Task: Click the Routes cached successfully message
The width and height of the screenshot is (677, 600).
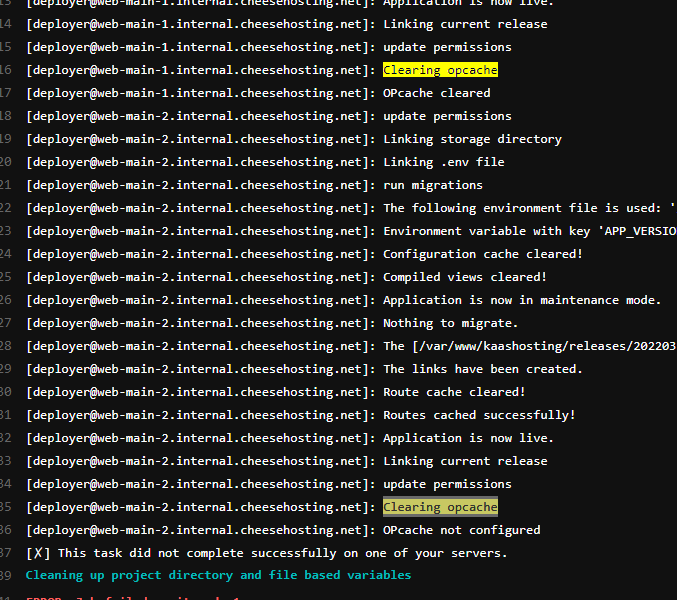Action: click(x=479, y=415)
